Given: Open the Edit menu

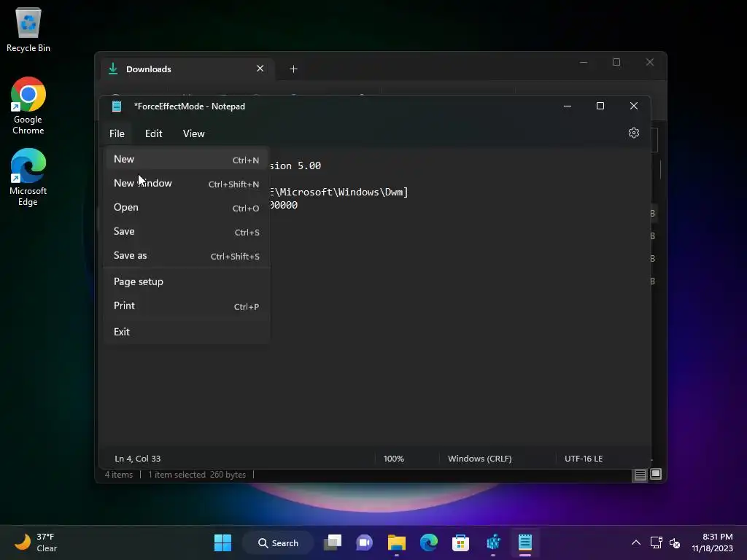Looking at the screenshot, I should (153, 134).
